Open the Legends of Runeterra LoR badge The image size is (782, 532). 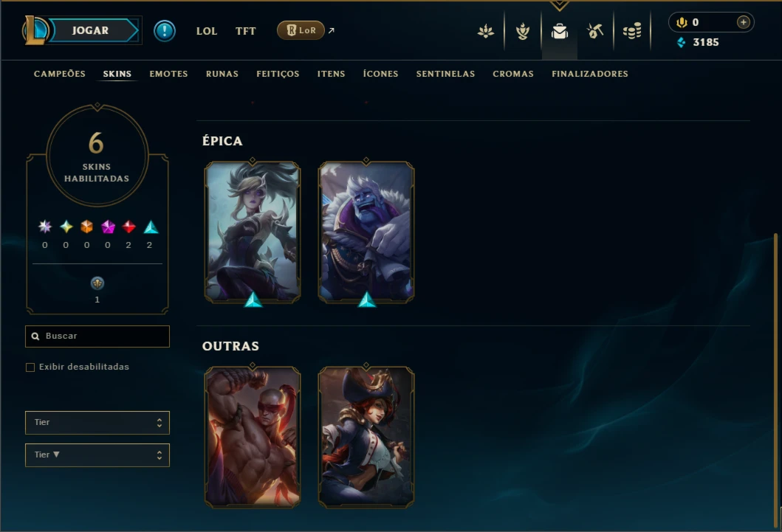pyautogui.click(x=301, y=30)
